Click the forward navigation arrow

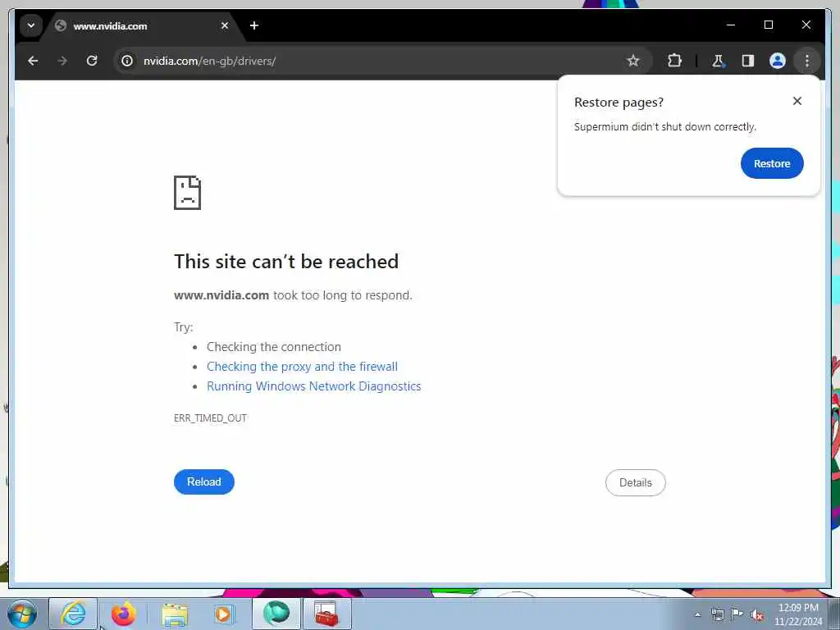62,61
